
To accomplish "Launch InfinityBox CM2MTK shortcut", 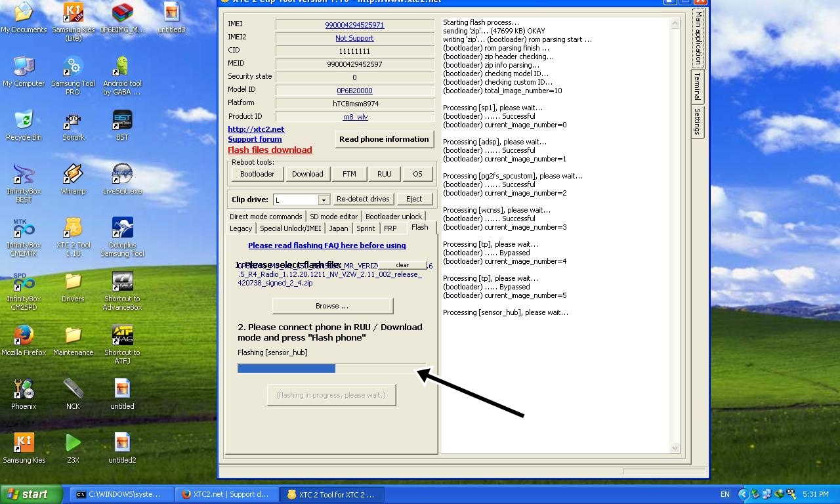I will (x=24, y=236).
